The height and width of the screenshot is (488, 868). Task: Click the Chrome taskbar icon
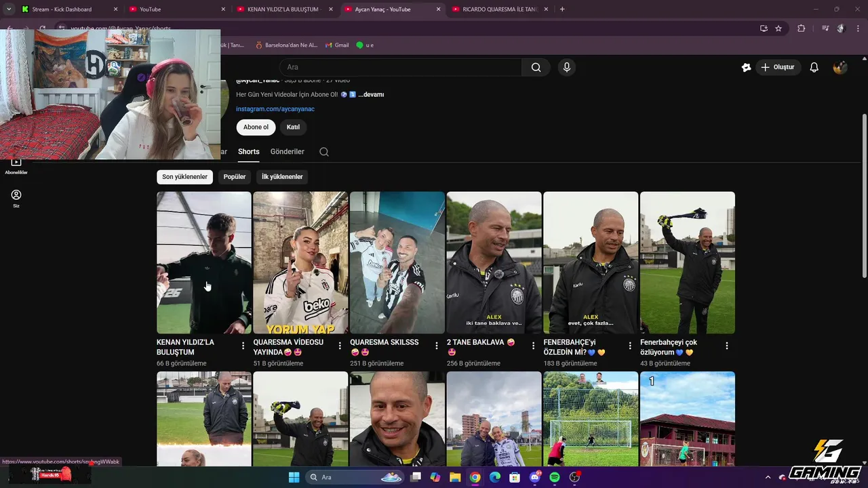tap(475, 477)
